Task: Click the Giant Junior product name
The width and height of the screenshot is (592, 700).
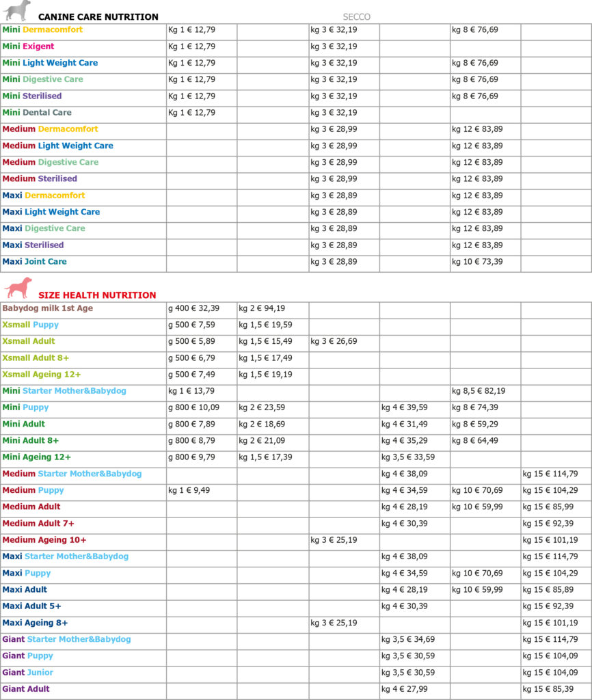Action: (27, 672)
